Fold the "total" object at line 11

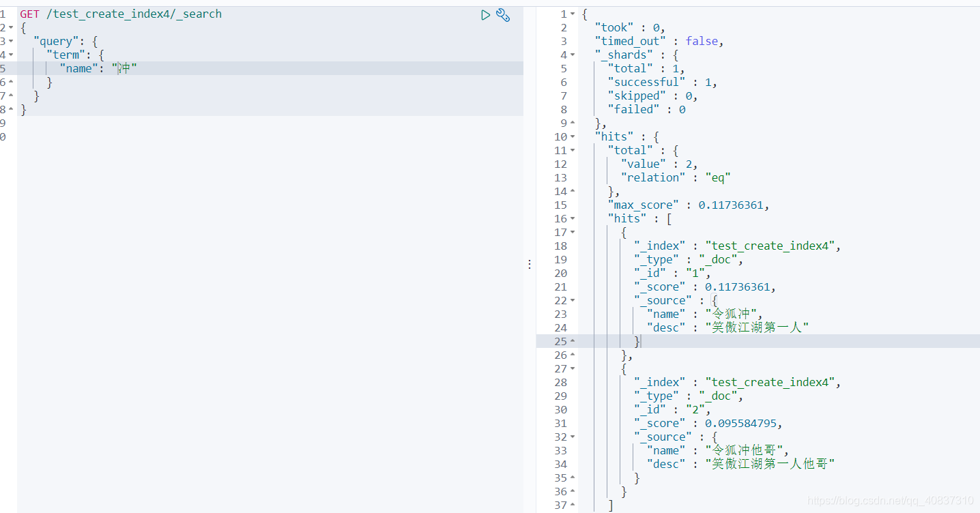tap(573, 150)
